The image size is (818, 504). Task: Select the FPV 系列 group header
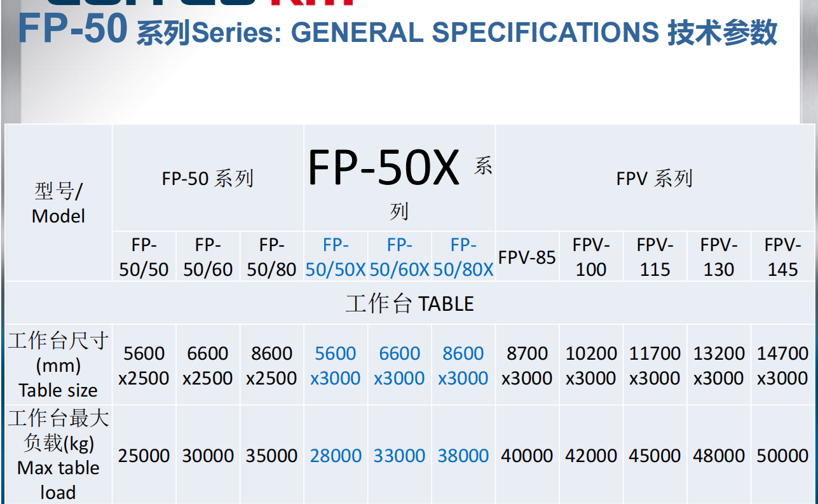coord(654,179)
